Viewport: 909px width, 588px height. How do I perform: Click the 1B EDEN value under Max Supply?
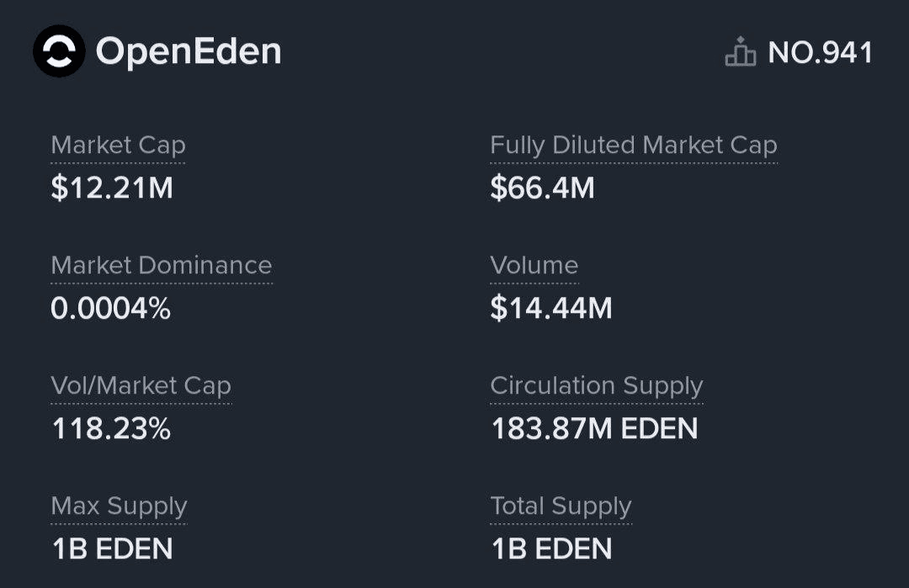point(112,549)
